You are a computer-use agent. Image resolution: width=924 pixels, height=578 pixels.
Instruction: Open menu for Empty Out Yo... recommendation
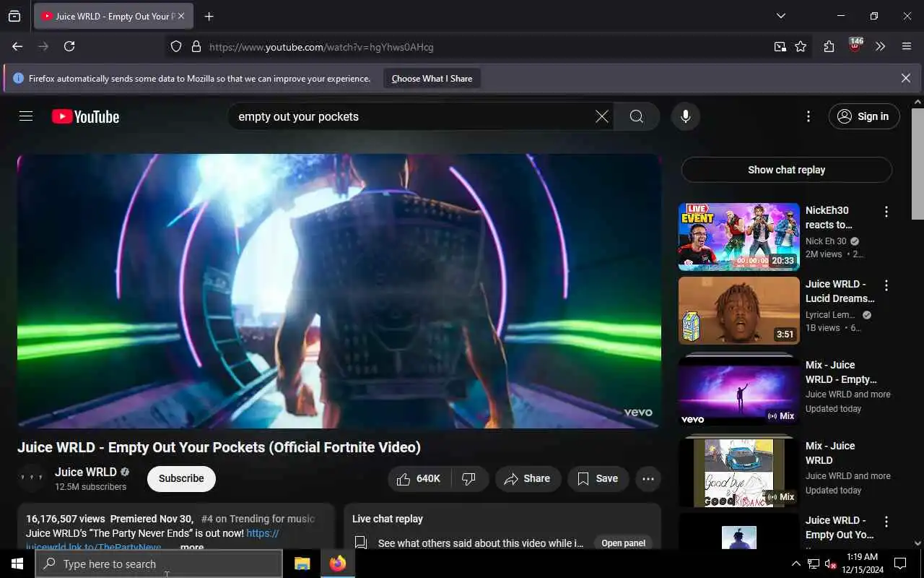[886, 522]
